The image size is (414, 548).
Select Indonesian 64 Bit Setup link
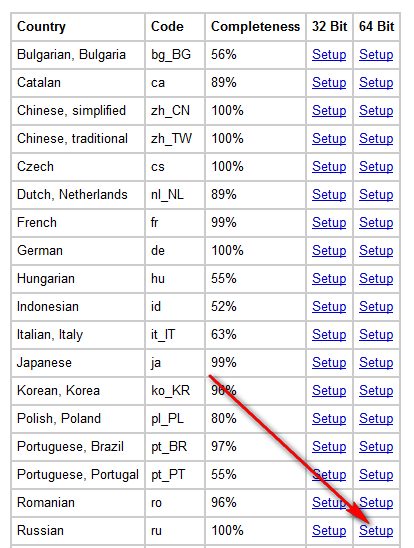point(376,307)
